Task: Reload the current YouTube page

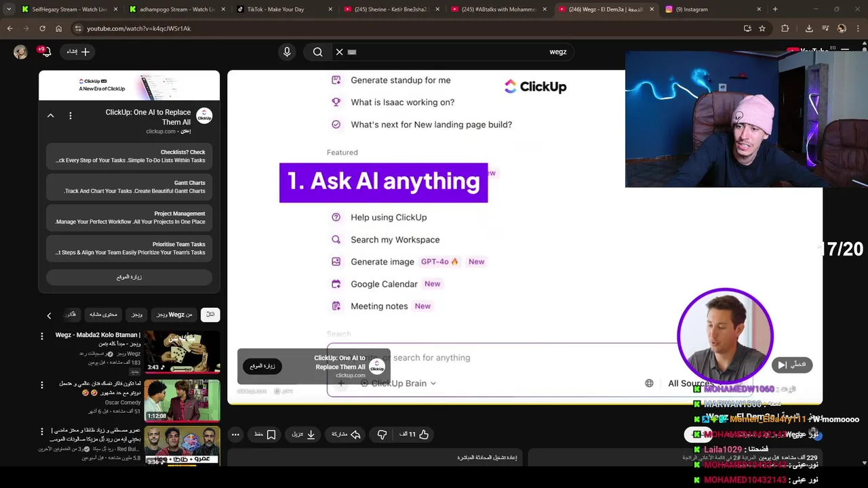Action: click(42, 28)
